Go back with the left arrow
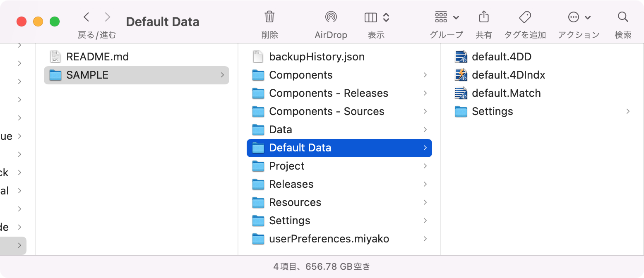 (x=86, y=17)
